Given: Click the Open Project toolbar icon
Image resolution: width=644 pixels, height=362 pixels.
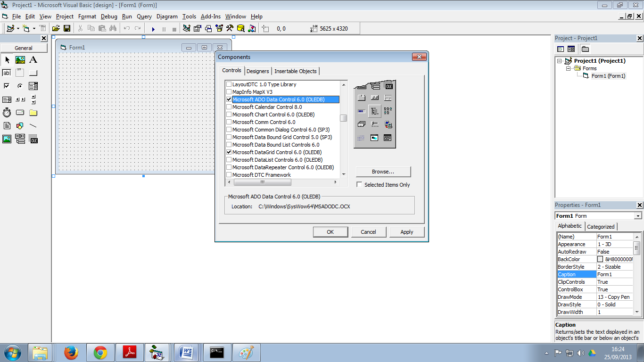Looking at the screenshot, I should [56, 29].
